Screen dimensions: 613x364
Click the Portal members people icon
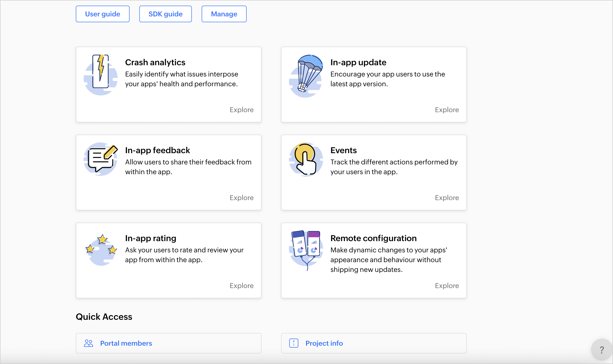click(88, 343)
